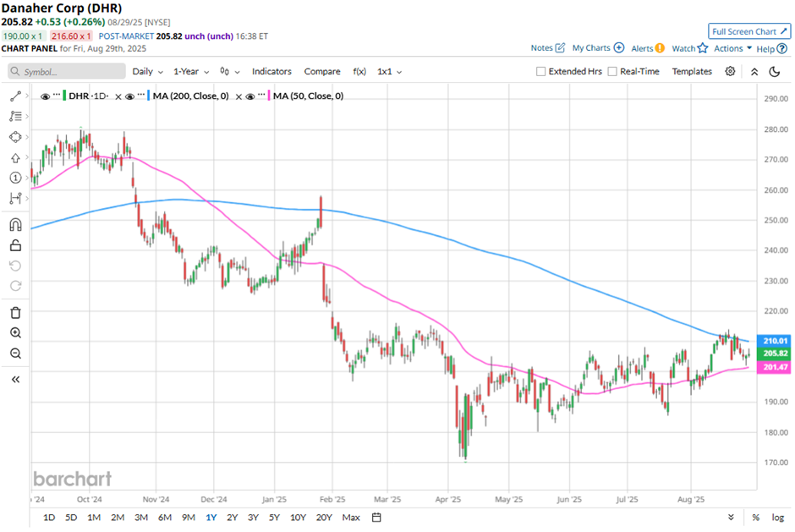Open the Indicators menu
This screenshot has width=795, height=532.
point(271,72)
